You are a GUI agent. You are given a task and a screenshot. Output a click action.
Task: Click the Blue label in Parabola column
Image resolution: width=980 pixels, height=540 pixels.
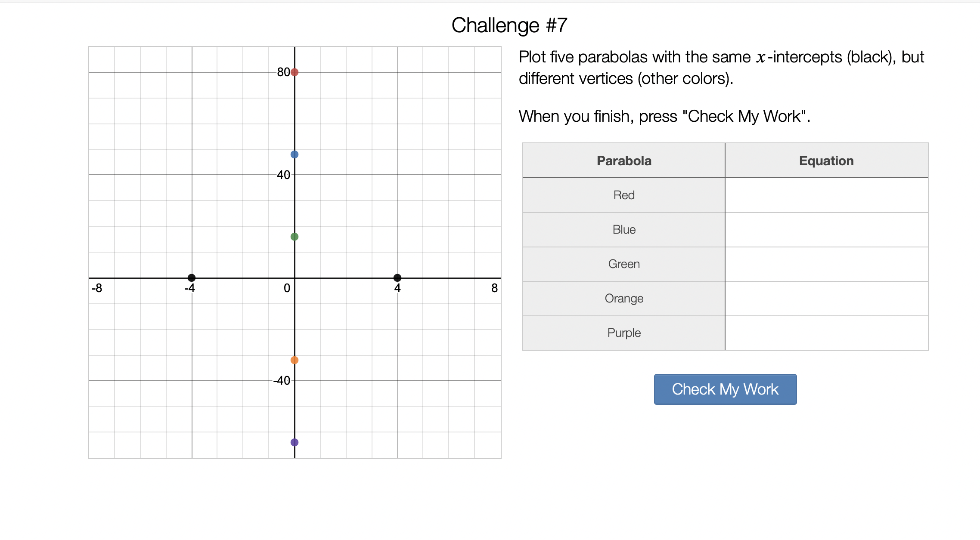[624, 230]
